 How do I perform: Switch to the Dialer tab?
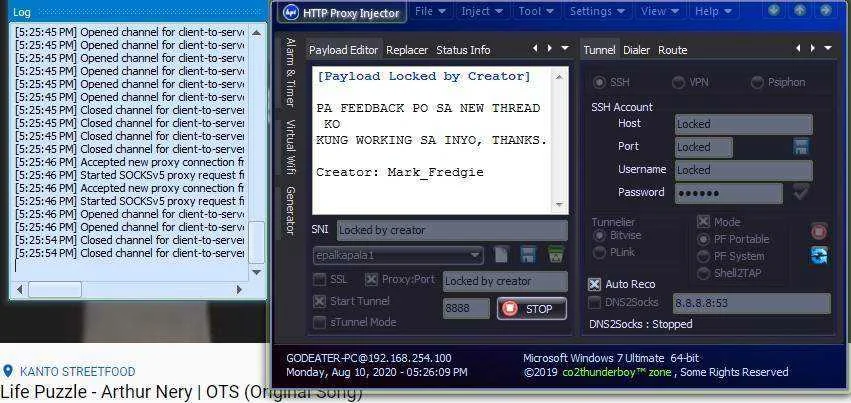pos(637,50)
